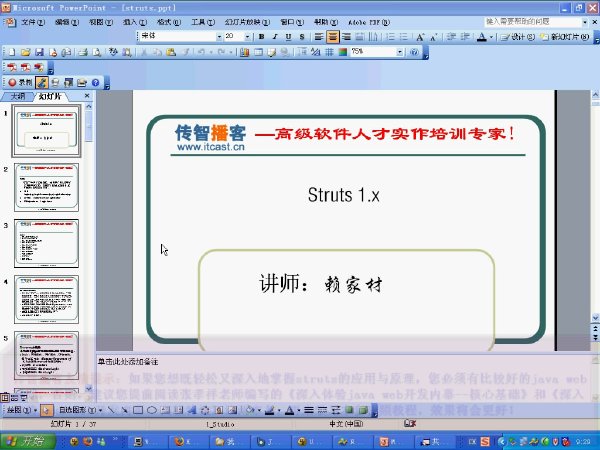Click the Decrease Font Size icon

pos(434,37)
